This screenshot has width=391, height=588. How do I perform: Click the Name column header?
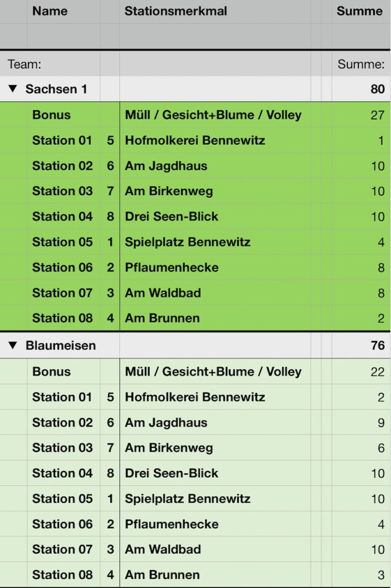50,11
